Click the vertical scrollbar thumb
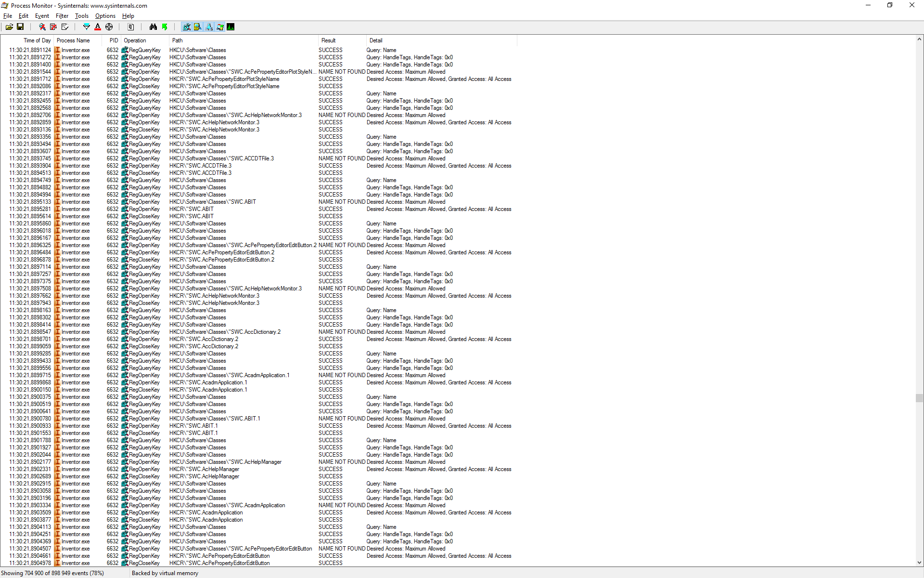924x578 pixels. [x=919, y=398]
